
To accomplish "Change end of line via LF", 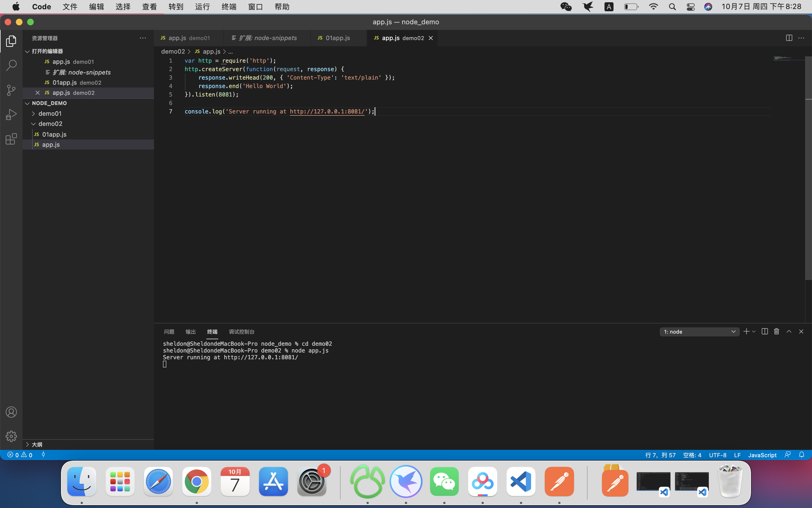I will 737,455.
